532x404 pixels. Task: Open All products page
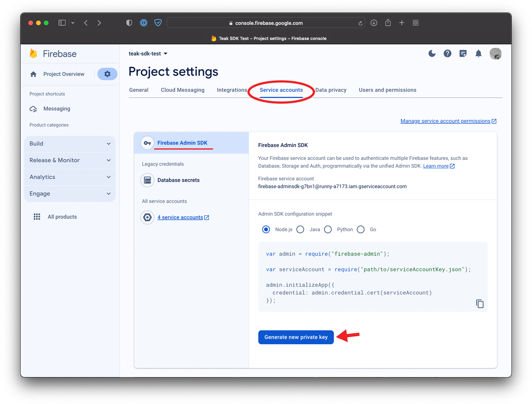(x=62, y=217)
